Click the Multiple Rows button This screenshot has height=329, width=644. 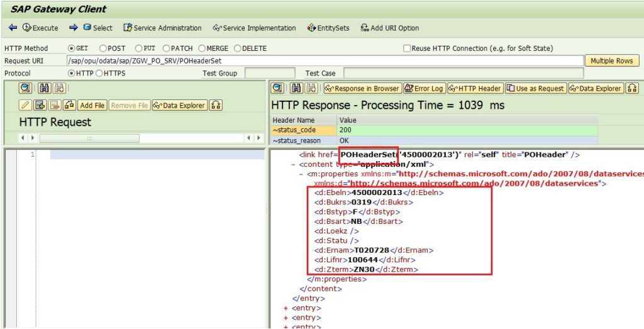click(611, 61)
